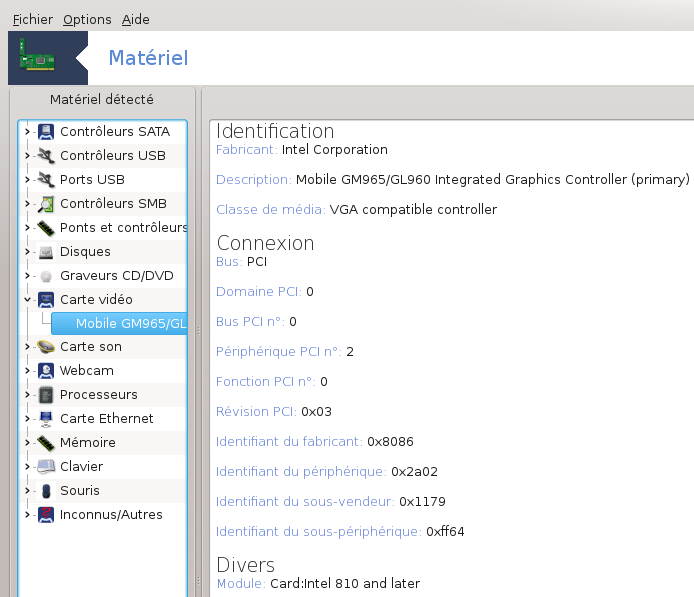This screenshot has height=597, width=694.
Task: Click the Card:Intel 810 and later text
Action: 345,583
